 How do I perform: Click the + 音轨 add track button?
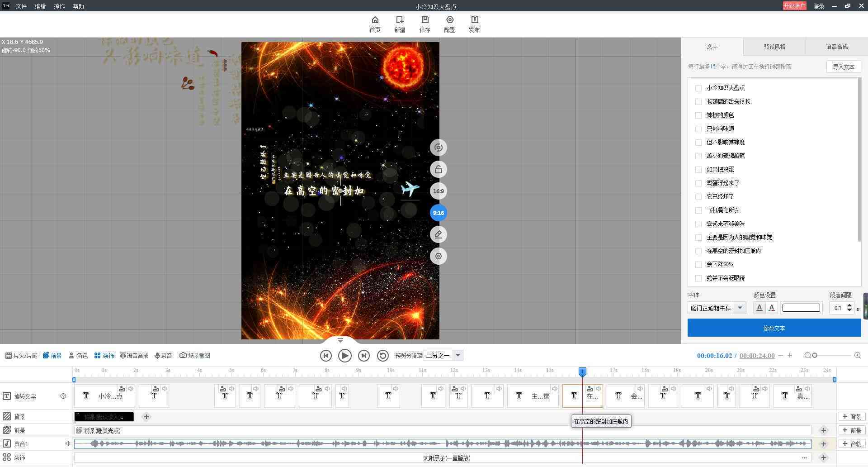click(852, 444)
